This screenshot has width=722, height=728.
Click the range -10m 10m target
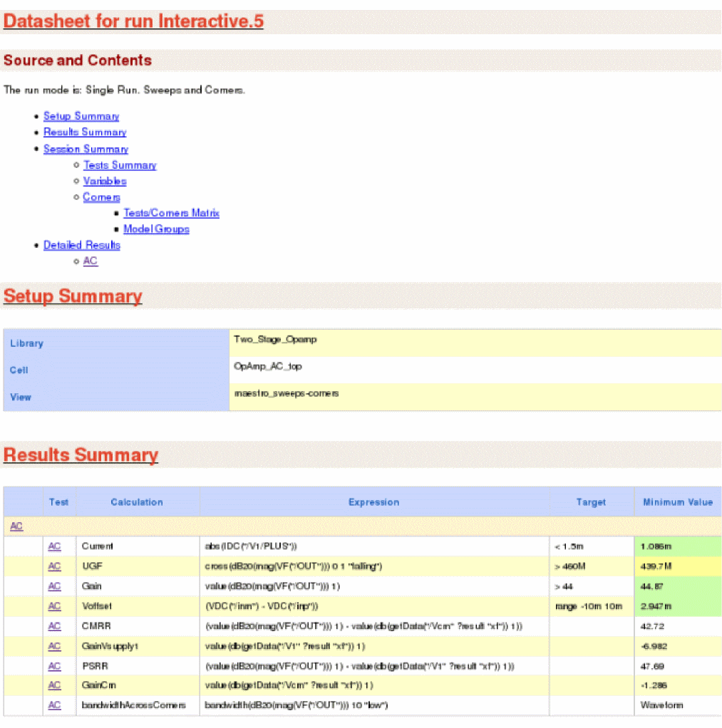point(589,606)
